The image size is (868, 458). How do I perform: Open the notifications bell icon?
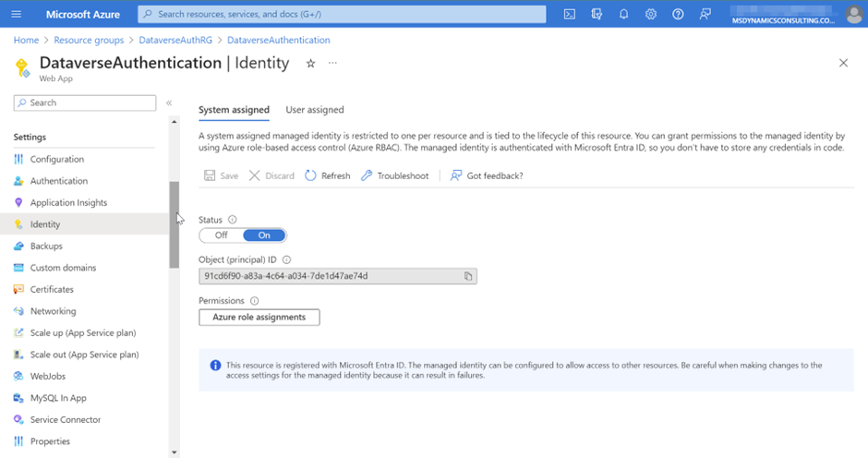click(x=624, y=15)
